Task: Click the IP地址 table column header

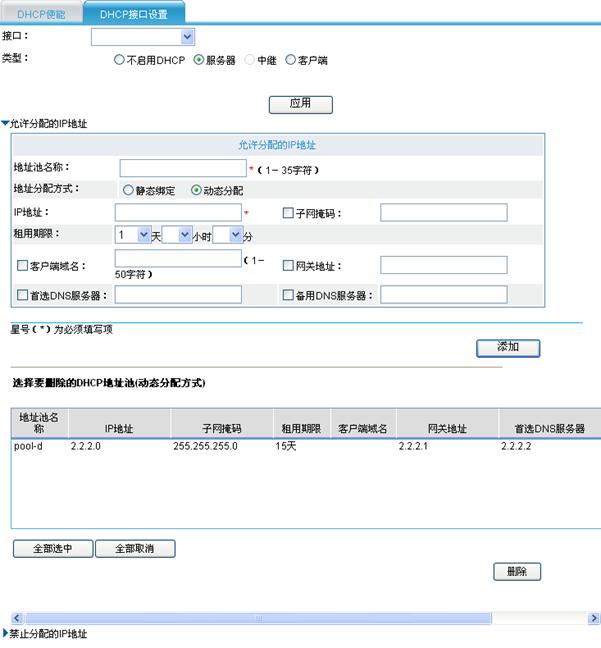Action: pos(119,423)
